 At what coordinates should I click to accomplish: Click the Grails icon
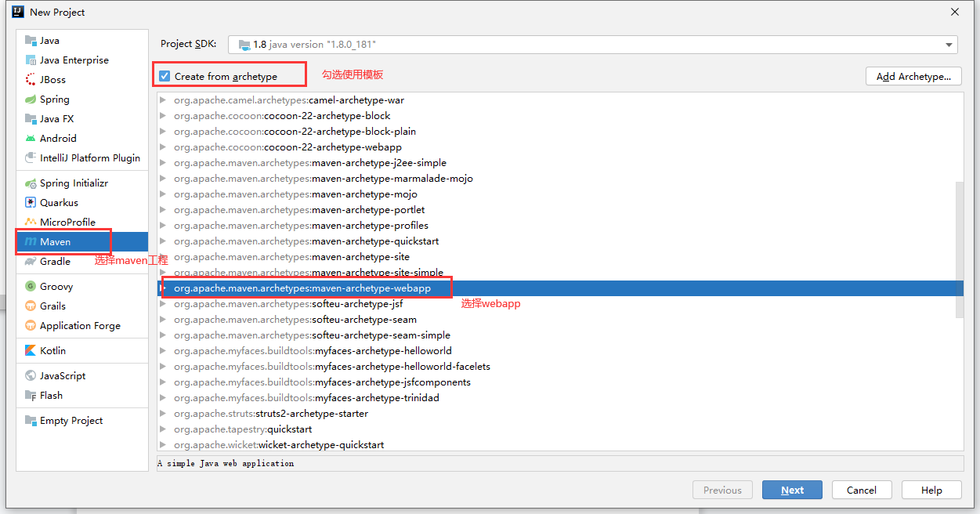31,306
